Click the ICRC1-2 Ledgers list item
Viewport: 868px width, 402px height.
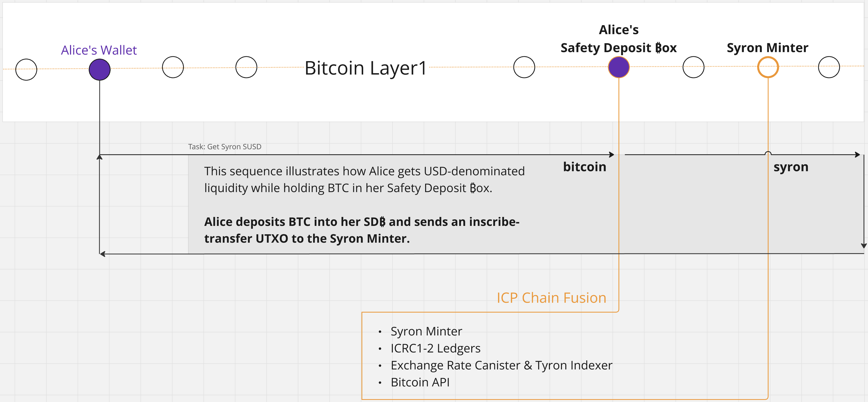(x=435, y=349)
